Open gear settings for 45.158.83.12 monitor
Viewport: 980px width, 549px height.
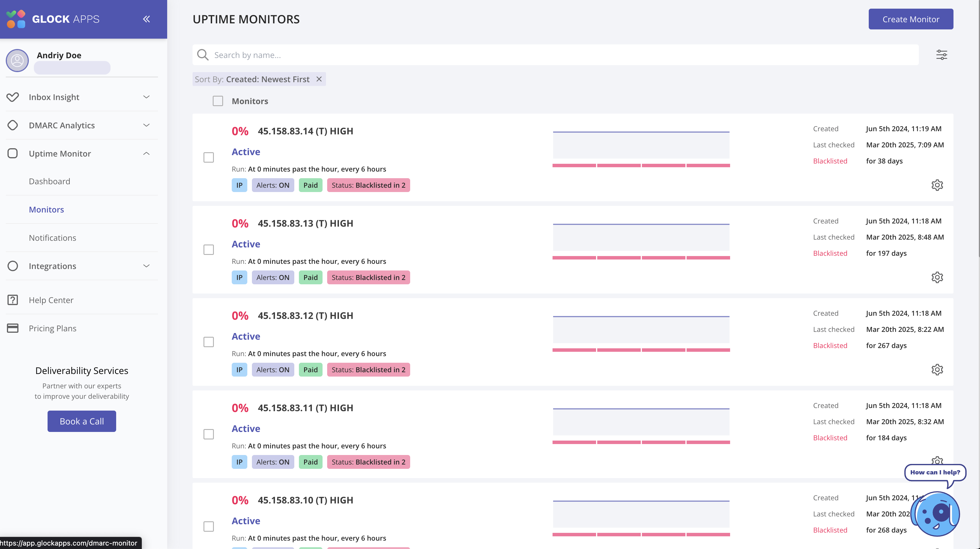(937, 370)
